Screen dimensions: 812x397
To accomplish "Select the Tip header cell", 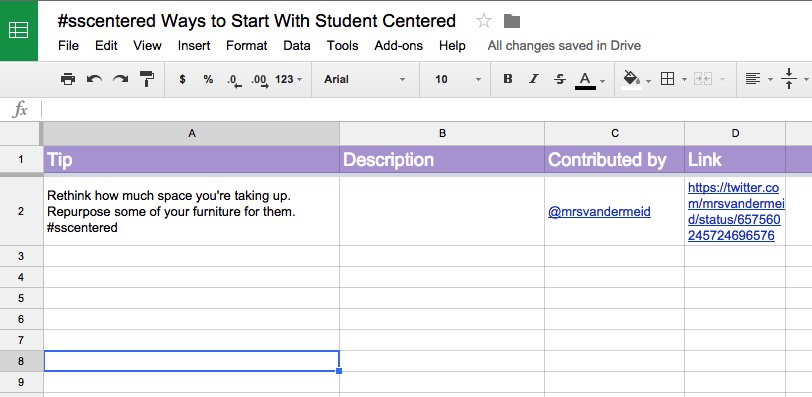I will point(192,159).
